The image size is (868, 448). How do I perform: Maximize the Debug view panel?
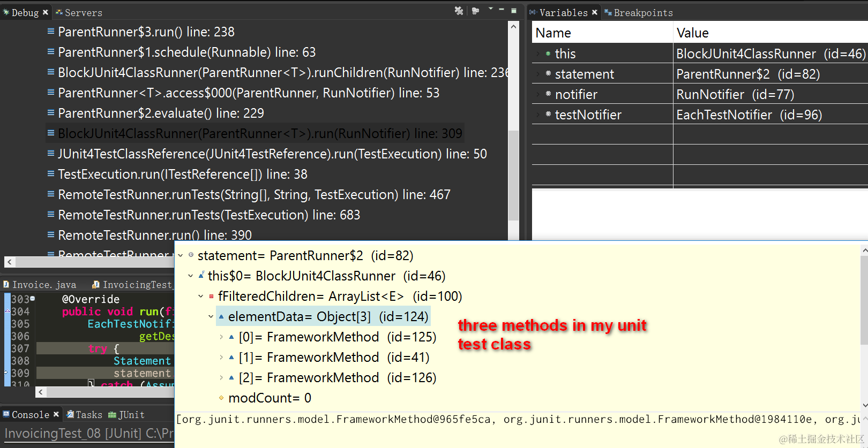coord(513,10)
